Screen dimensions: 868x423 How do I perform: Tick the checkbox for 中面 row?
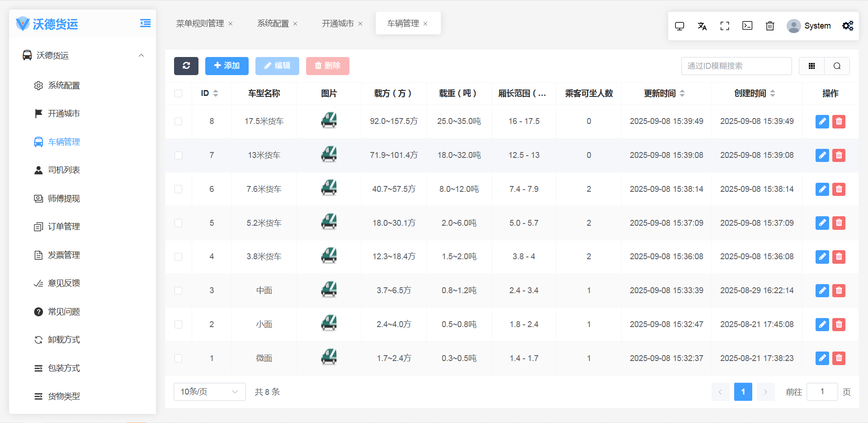179,290
